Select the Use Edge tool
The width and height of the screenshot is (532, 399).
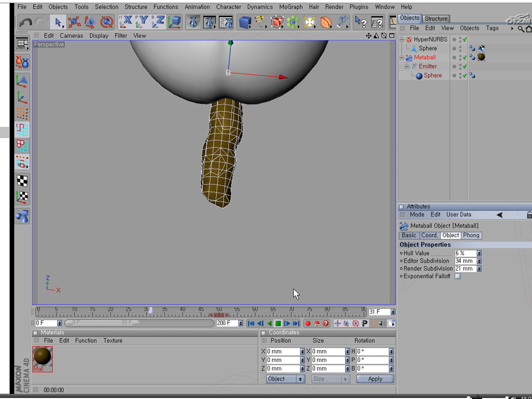tap(22, 129)
